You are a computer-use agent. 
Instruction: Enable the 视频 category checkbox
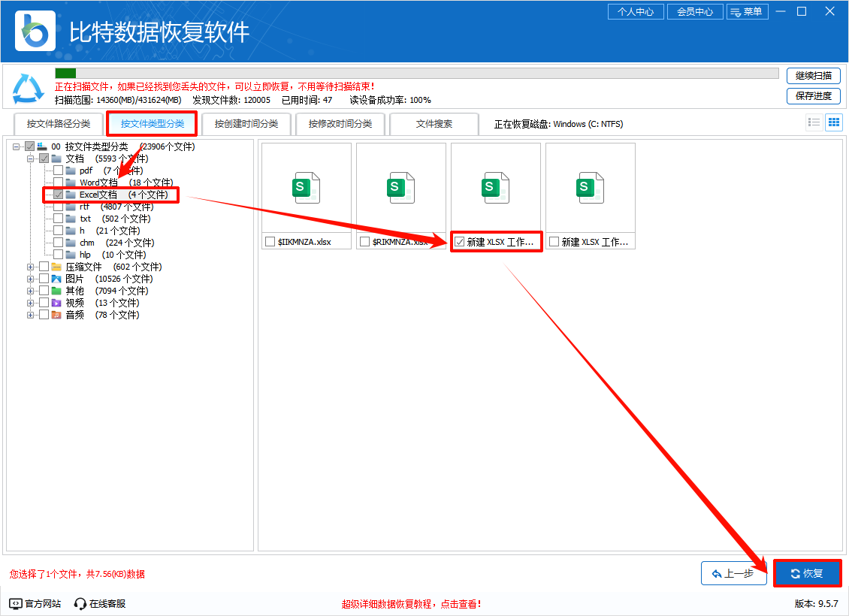coord(44,303)
